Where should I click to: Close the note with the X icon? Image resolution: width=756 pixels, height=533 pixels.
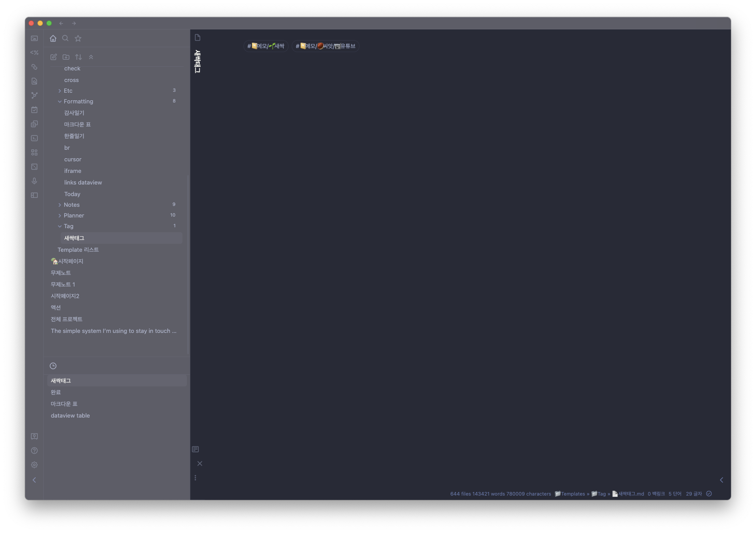(x=200, y=463)
